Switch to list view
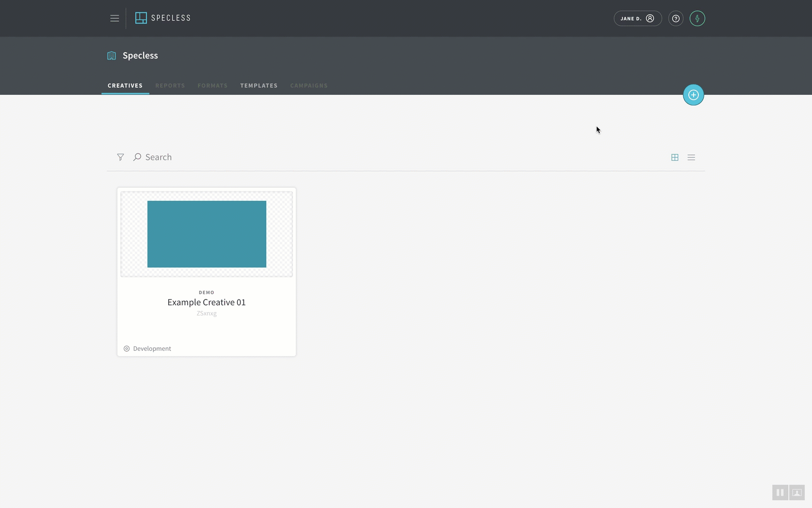Image resolution: width=812 pixels, height=508 pixels. pos(691,157)
